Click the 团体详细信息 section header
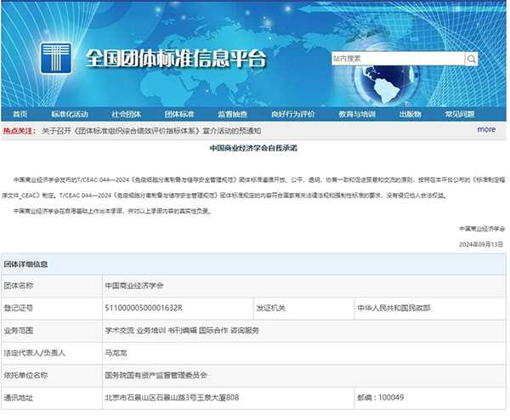510x420 pixels. tap(253, 264)
